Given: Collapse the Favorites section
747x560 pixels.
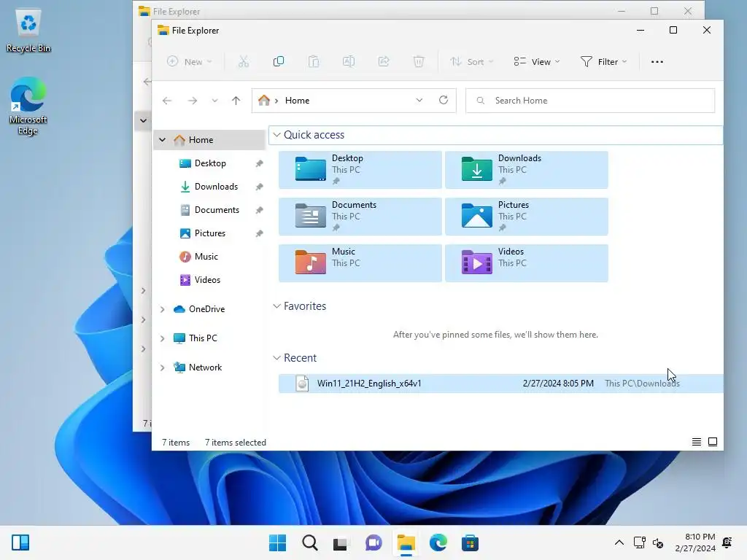Looking at the screenshot, I should [276, 306].
